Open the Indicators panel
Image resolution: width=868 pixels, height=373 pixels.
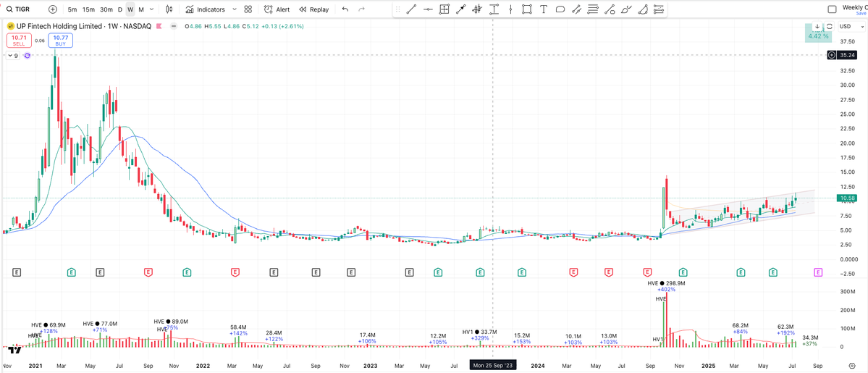coord(206,9)
